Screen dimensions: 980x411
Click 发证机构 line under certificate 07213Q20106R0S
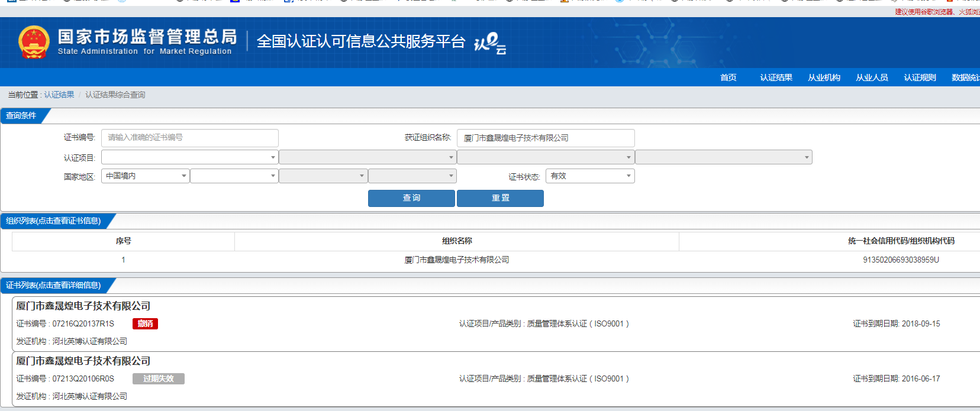(x=72, y=397)
